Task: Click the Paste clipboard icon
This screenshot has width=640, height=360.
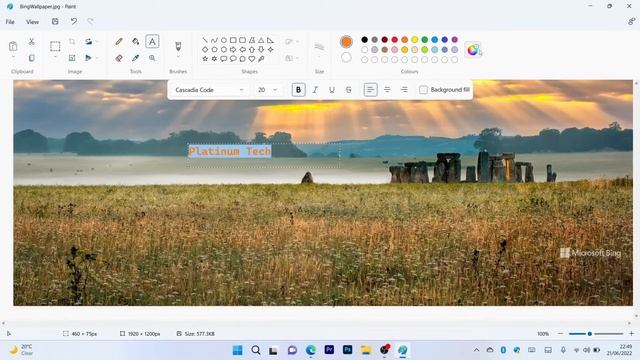Action: pos(13,46)
